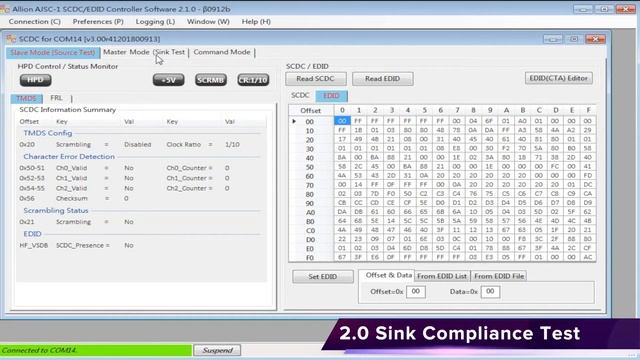640x360 pixels.
Task: Click the Set EDID button
Action: coord(322,277)
